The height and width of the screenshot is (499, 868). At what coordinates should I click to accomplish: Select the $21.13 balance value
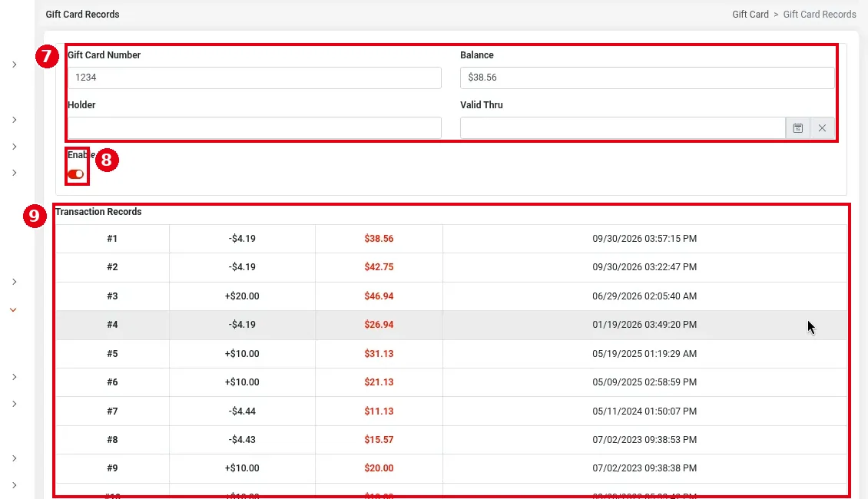pos(379,382)
